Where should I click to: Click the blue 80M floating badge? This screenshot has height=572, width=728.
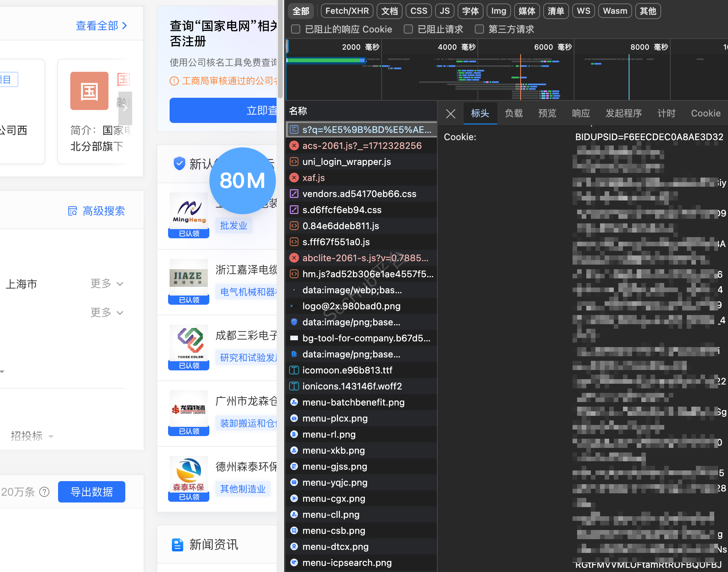pos(242,180)
